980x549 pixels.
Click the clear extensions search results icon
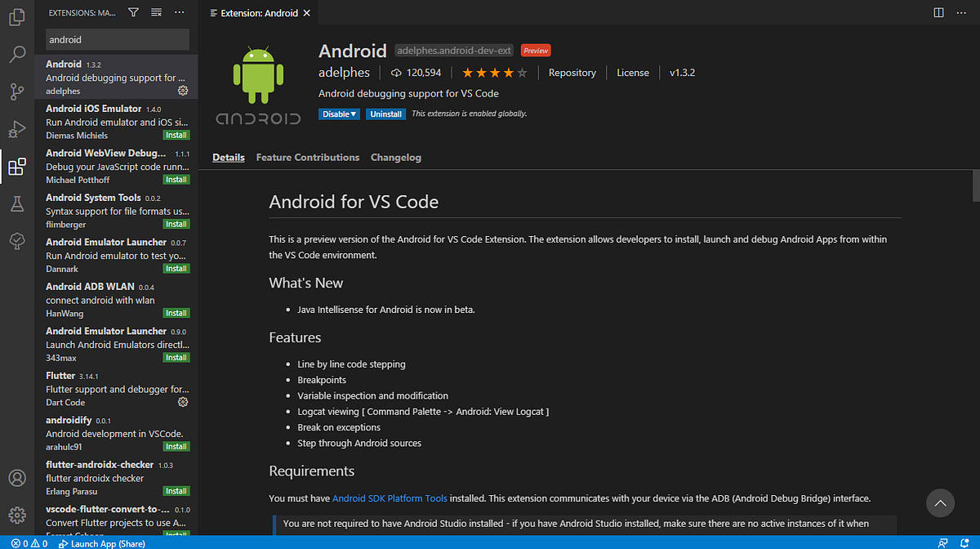tap(155, 12)
